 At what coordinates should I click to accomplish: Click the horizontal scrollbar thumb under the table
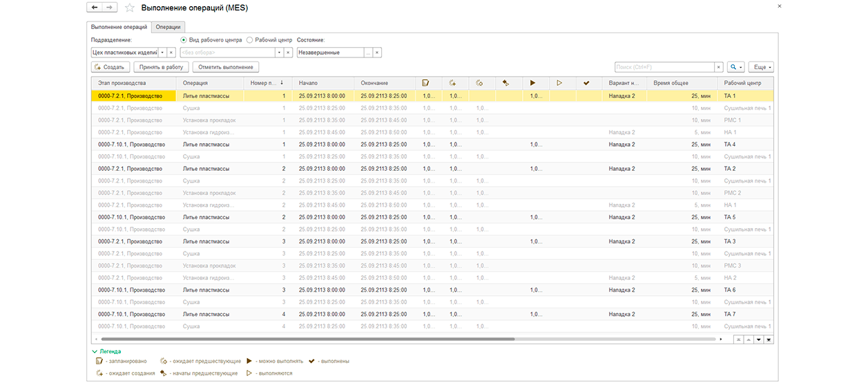coord(308,339)
